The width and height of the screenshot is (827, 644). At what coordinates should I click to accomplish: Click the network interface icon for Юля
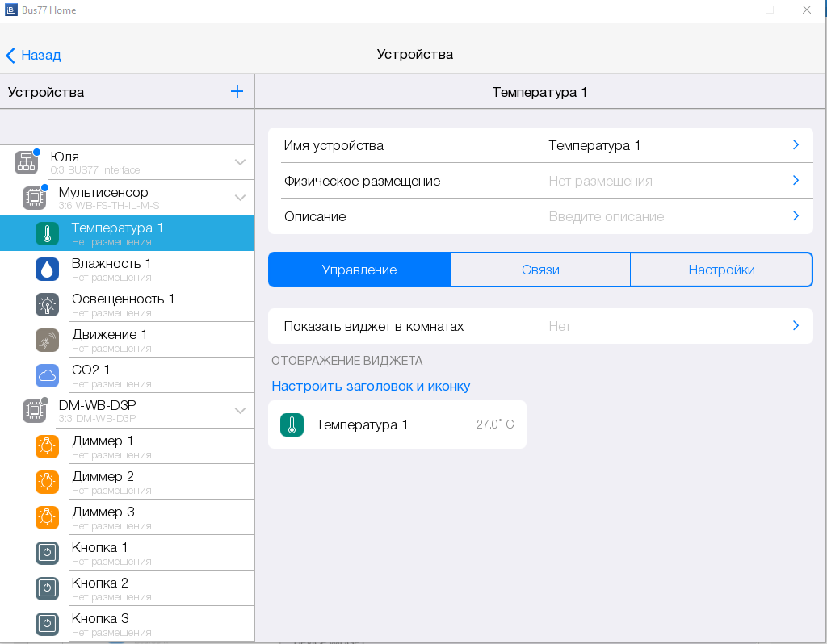pyautogui.click(x=26, y=163)
